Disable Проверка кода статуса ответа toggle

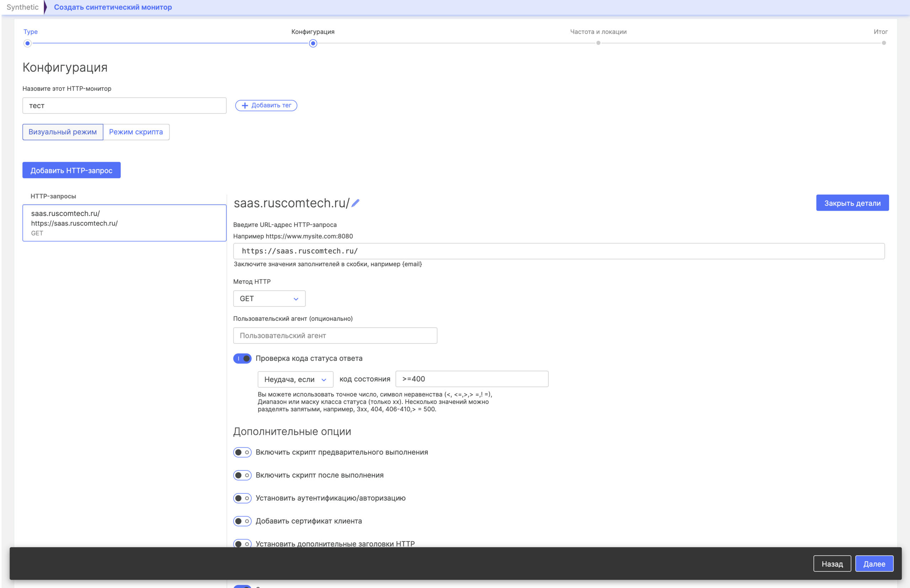click(x=242, y=358)
